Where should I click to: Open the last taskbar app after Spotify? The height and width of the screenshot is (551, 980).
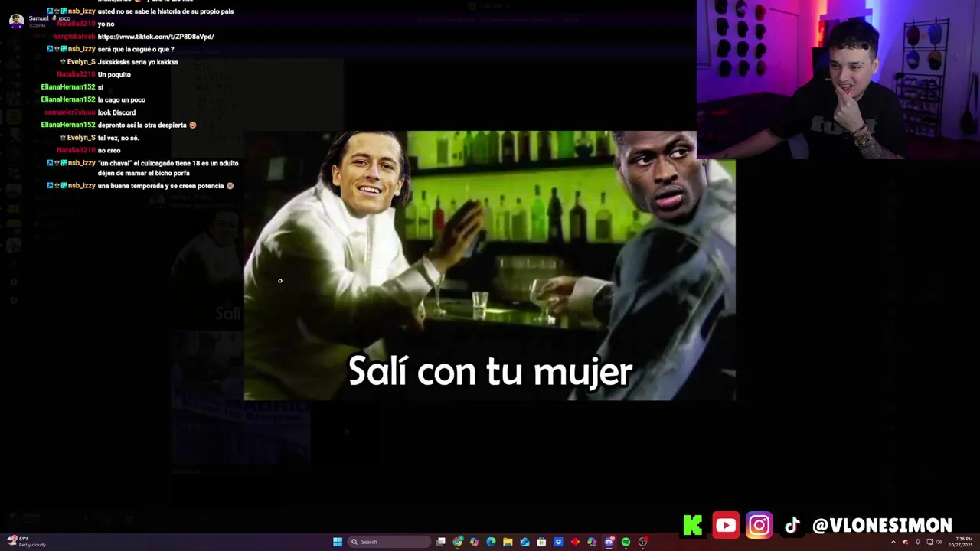(642, 542)
